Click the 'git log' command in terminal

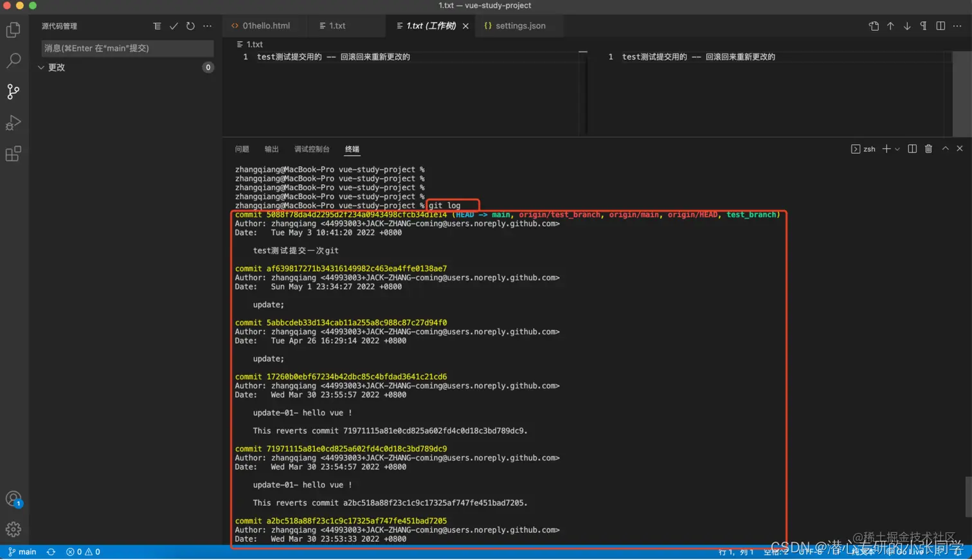point(445,206)
